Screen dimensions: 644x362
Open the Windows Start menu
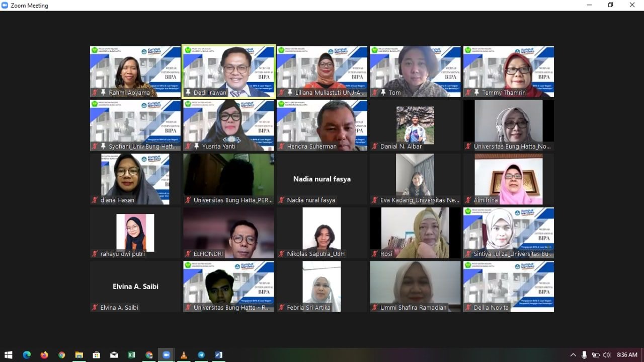9,355
